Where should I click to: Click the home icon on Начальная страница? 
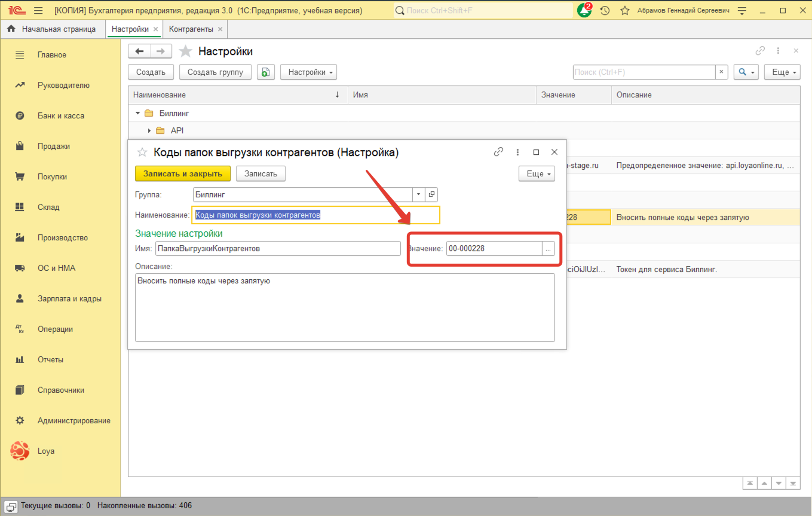11,29
